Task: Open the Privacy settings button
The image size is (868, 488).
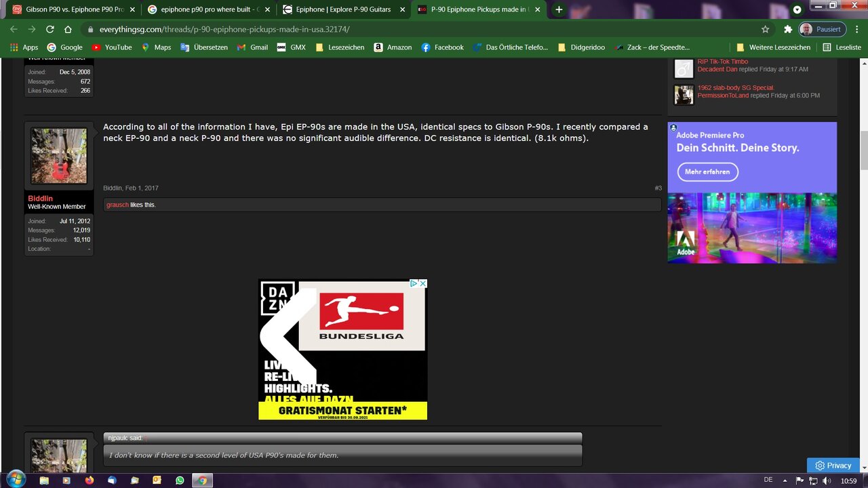Action: point(833,466)
